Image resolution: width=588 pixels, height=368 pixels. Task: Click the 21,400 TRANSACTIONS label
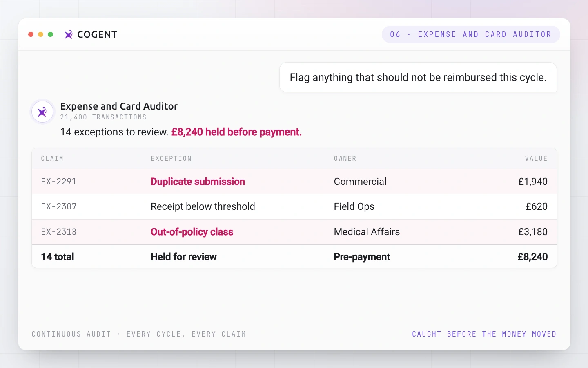click(103, 117)
